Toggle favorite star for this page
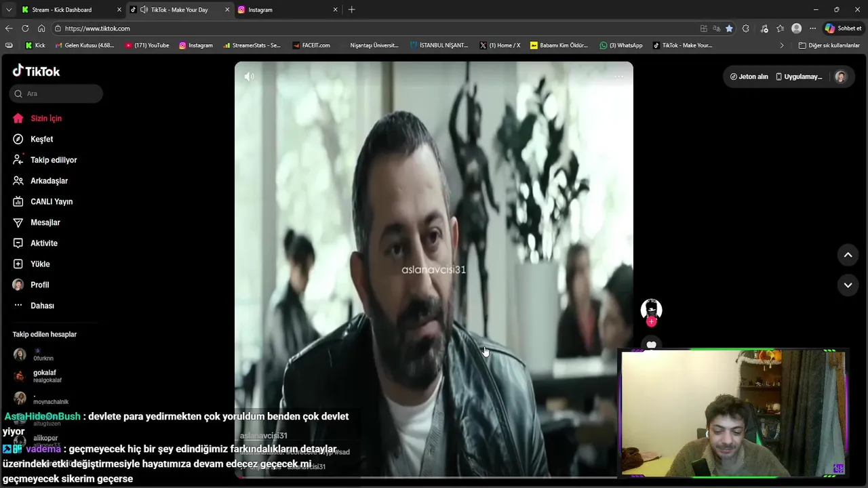Screen dimensions: 868x488 [729, 28]
